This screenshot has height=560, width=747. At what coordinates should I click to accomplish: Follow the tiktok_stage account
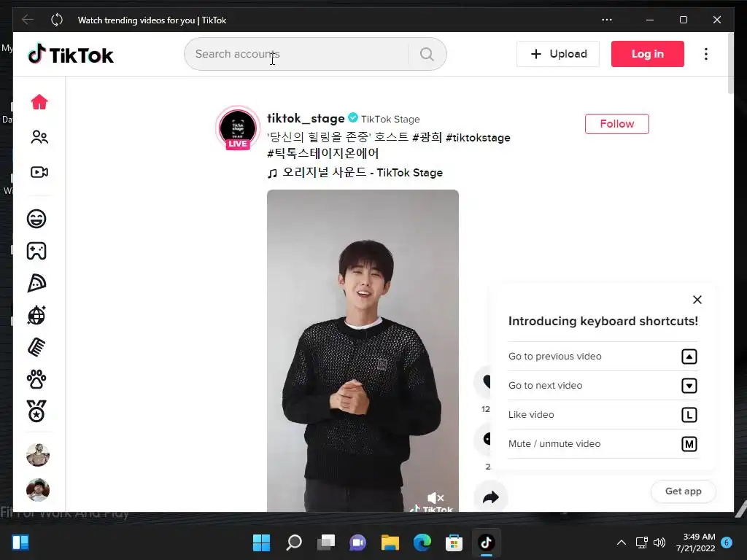click(x=617, y=124)
